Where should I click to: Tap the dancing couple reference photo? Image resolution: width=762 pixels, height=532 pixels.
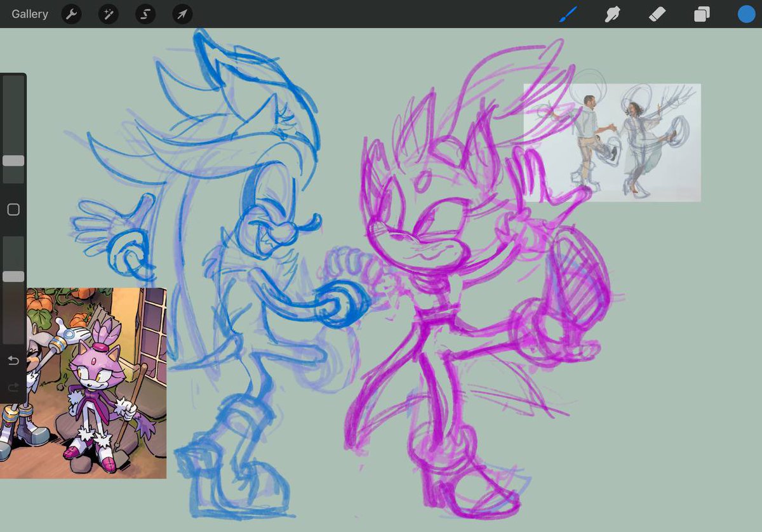coord(612,143)
